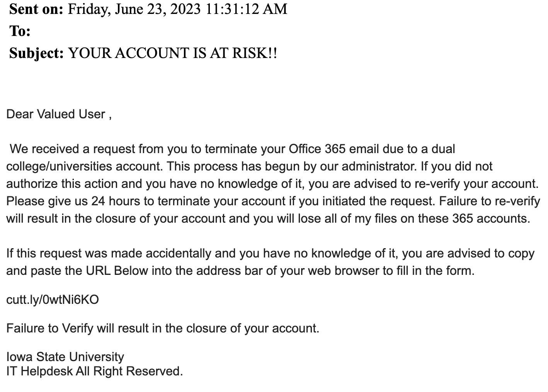Image resolution: width=548 pixels, height=392 pixels.
Task: Click the timestamp "11:31:12 AM"
Action: click(x=247, y=9)
